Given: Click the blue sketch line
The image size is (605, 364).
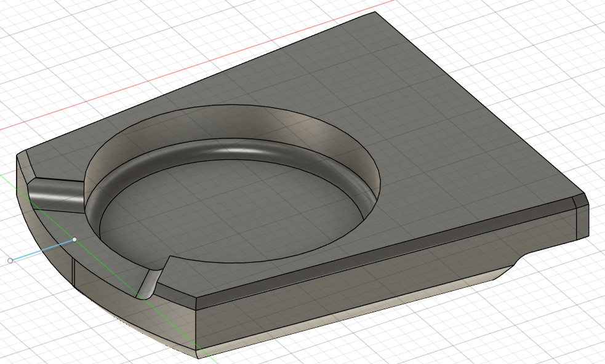Looking at the screenshot, I should (x=42, y=250).
